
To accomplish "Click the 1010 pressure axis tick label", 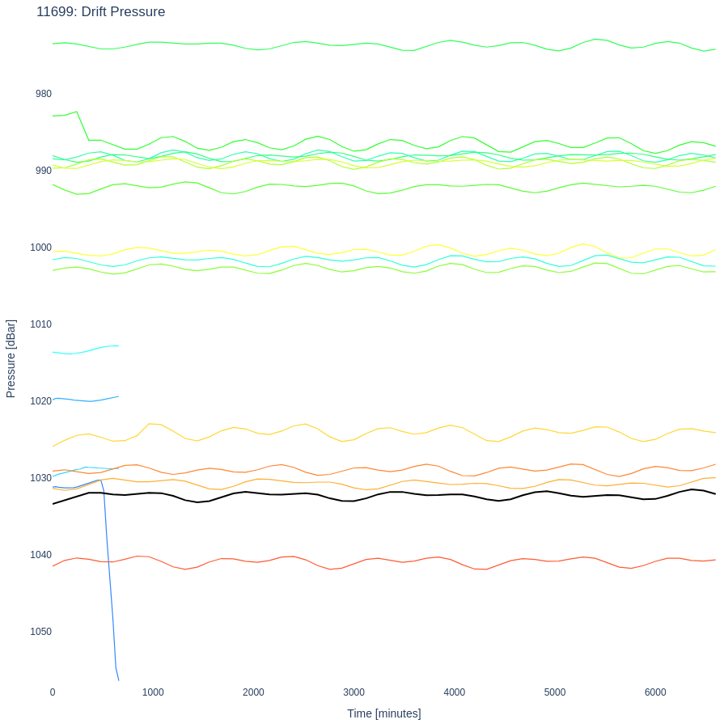I will 40,324.
